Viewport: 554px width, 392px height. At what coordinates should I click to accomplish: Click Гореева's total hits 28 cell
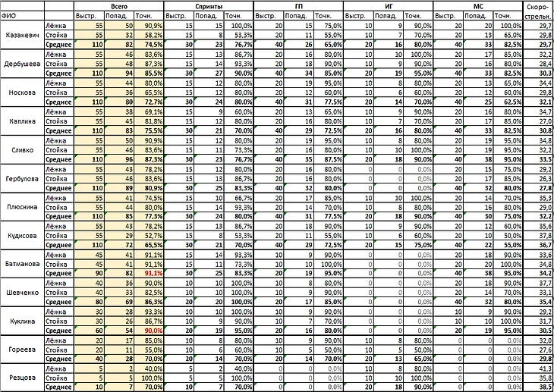(x=119, y=359)
